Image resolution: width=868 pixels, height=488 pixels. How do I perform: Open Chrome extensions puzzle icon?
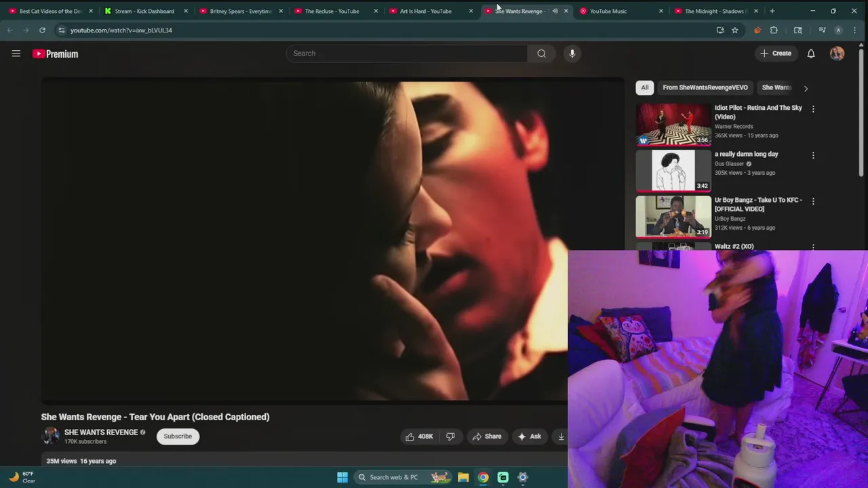tap(774, 30)
